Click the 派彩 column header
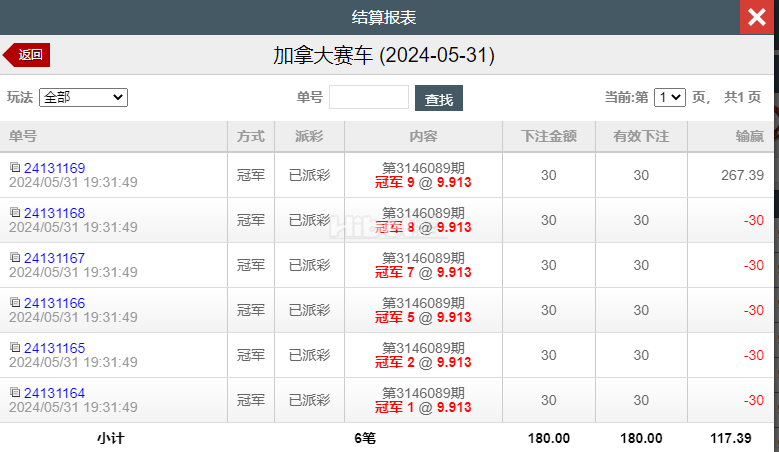Screen dimensions: 779x452 coord(309,136)
